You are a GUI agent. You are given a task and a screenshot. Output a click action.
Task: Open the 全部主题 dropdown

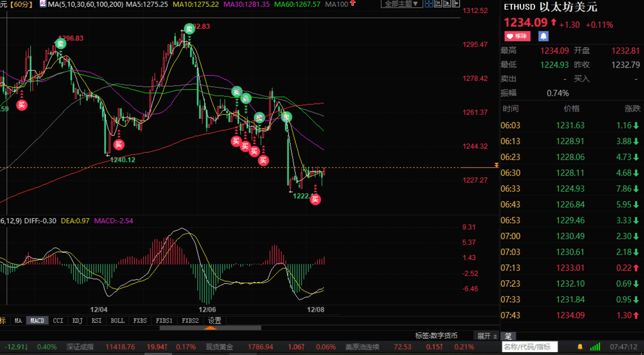click(x=401, y=4)
